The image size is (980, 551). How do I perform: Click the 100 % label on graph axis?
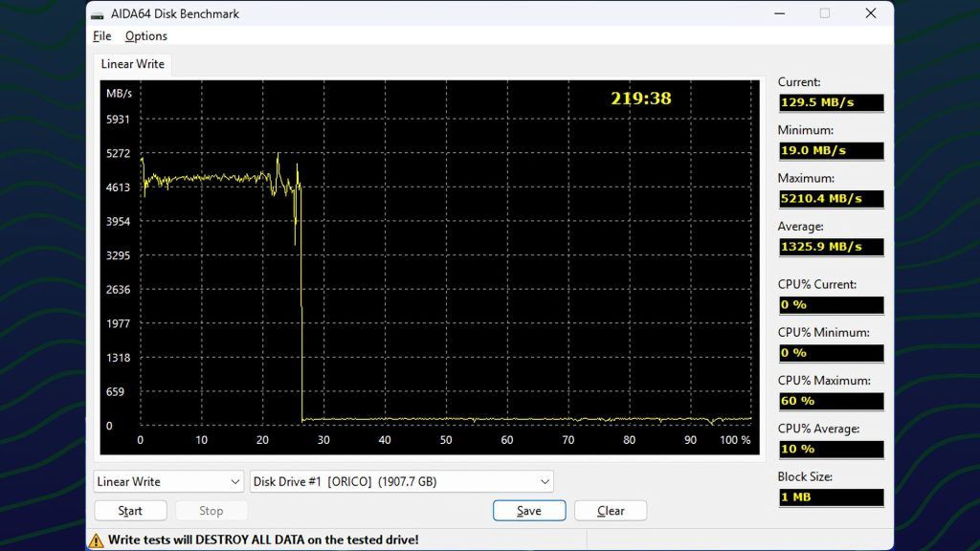pyautogui.click(x=735, y=440)
